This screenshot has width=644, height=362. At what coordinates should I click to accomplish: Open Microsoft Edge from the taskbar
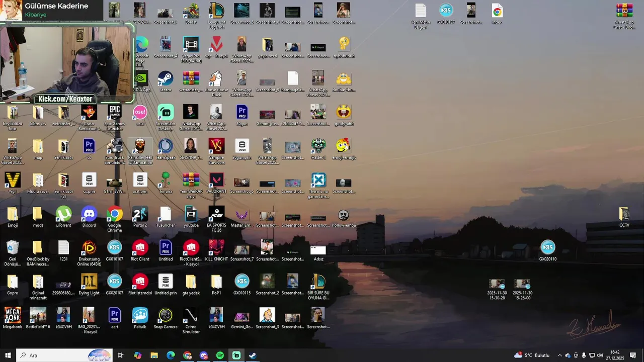tap(171, 355)
